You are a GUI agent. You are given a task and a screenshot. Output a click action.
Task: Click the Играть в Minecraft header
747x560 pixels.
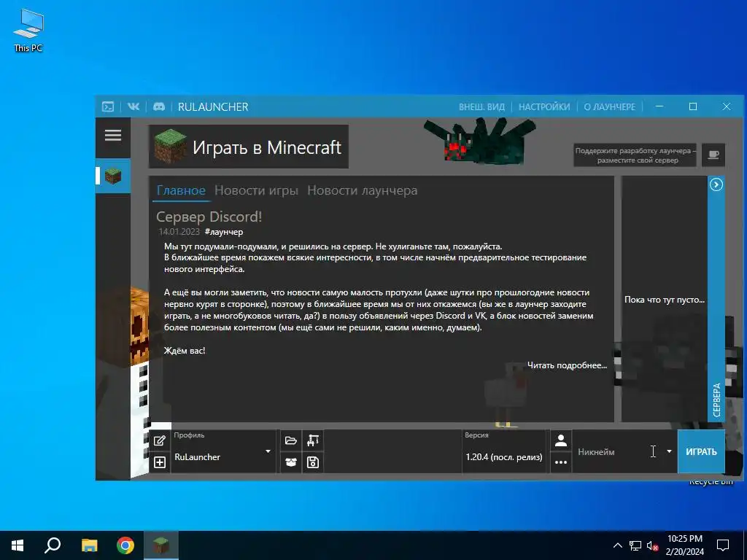[x=249, y=147]
